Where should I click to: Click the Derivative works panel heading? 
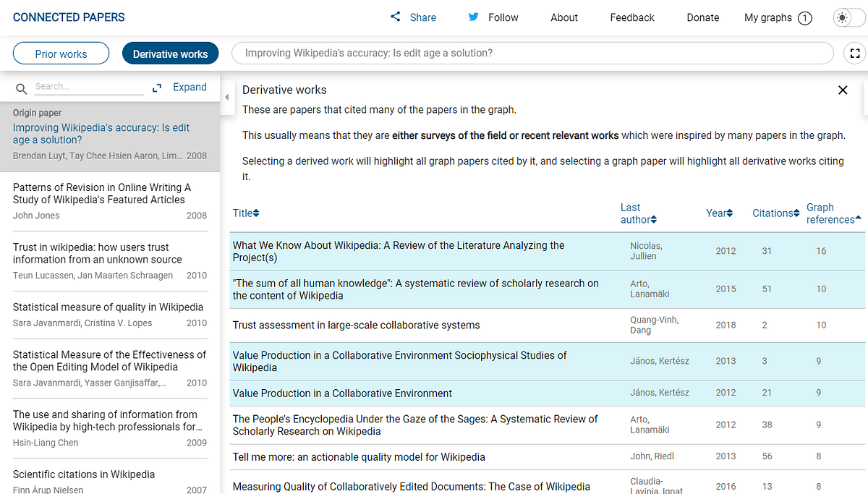[x=284, y=90]
